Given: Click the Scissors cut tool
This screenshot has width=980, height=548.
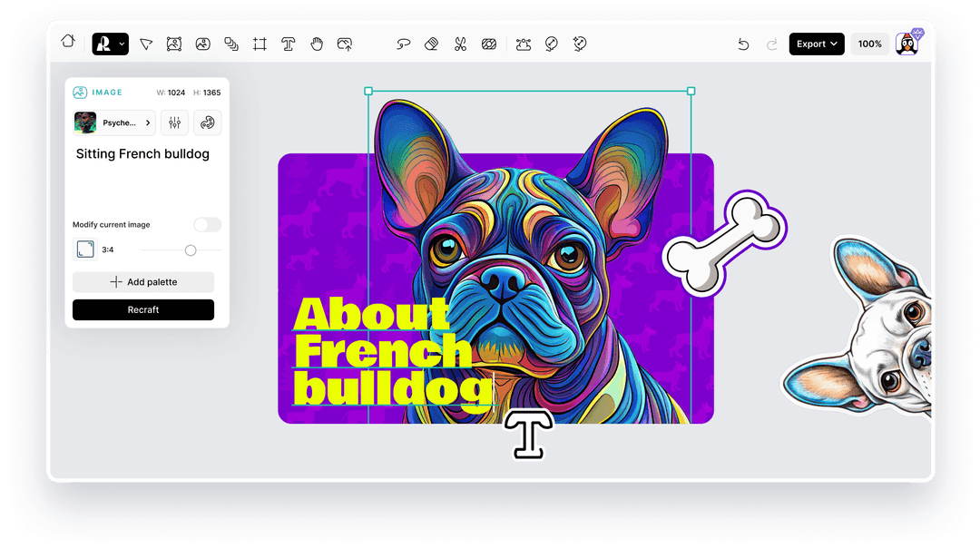Looking at the screenshot, I should click(x=459, y=44).
